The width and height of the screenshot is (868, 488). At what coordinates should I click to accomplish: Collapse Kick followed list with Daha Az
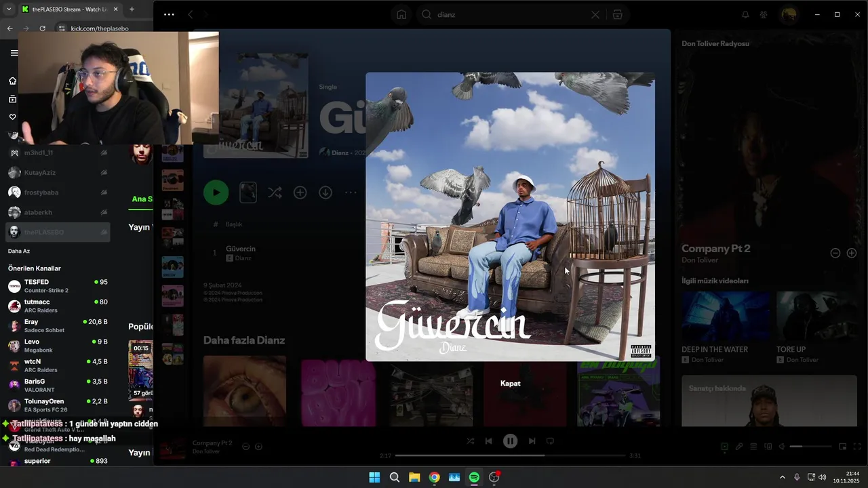[x=19, y=251]
